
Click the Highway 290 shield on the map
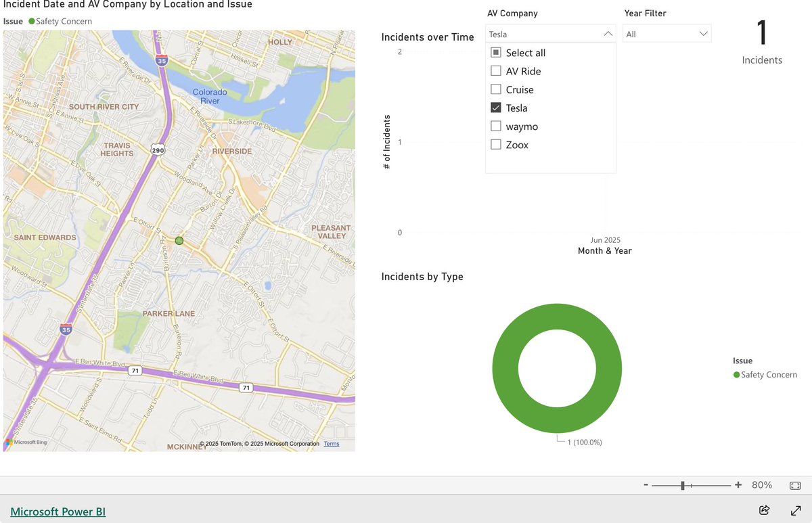point(157,150)
